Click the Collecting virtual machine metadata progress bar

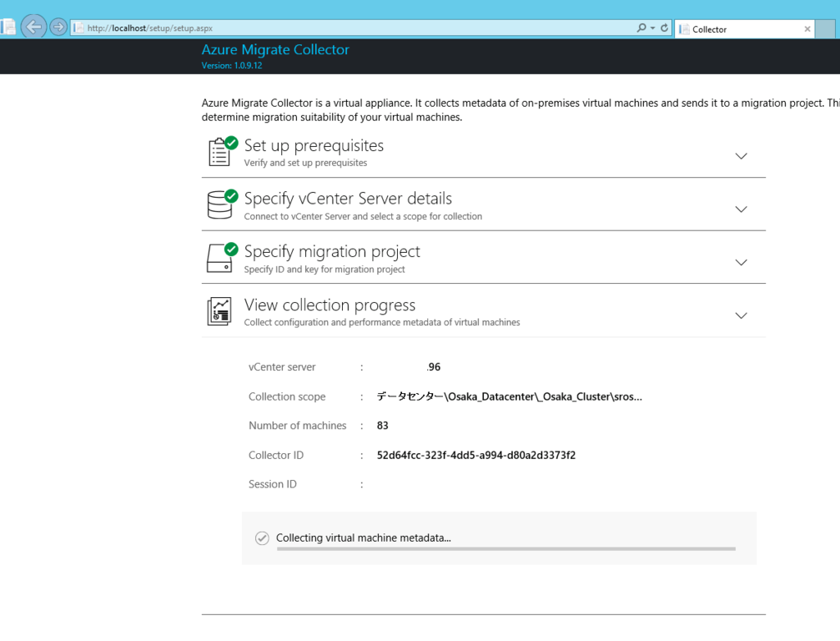[506, 549]
